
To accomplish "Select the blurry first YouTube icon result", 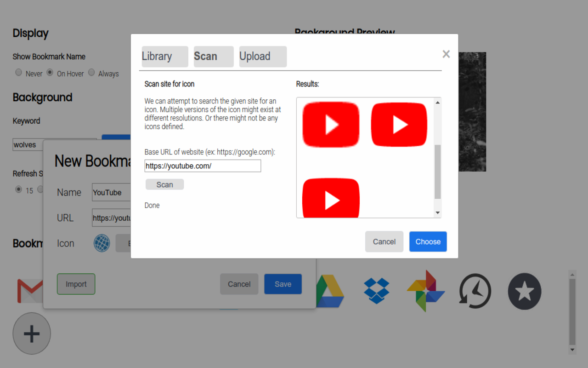I will click(331, 125).
